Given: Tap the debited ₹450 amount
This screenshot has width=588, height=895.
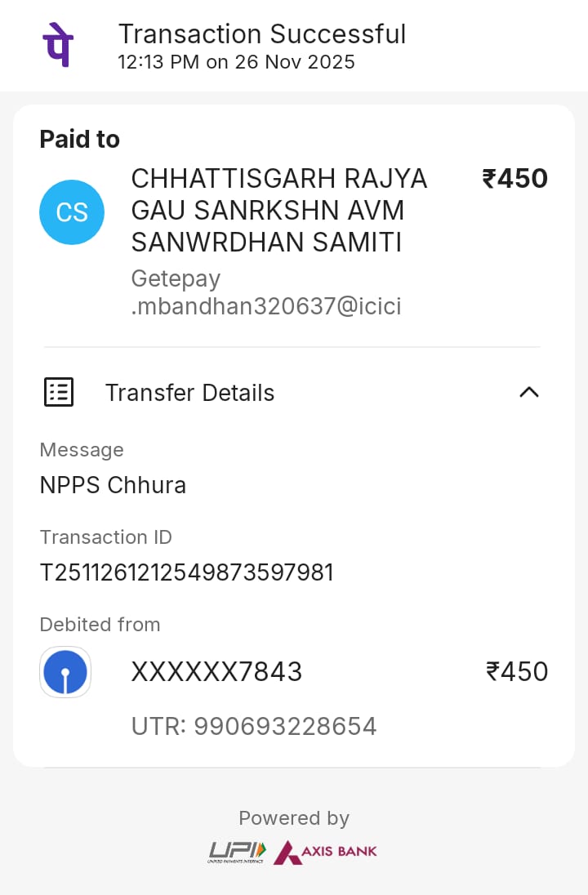Looking at the screenshot, I should coord(516,672).
